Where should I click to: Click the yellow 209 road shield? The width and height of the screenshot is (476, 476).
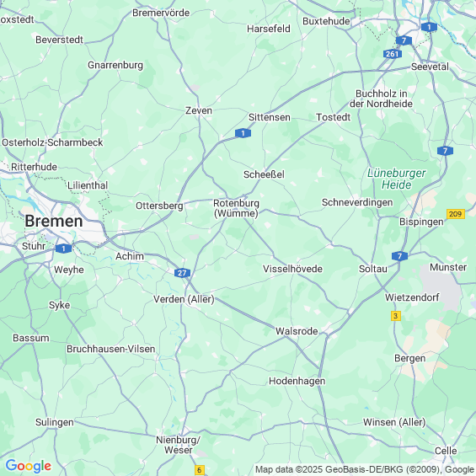(x=455, y=214)
